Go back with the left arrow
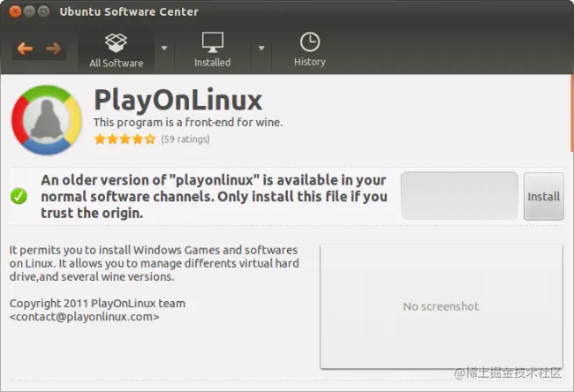 pyautogui.click(x=25, y=49)
